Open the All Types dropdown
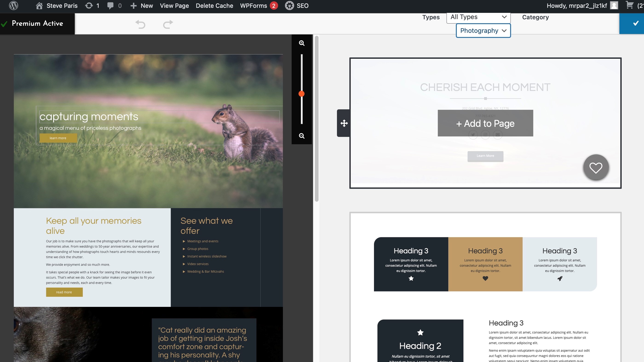This screenshot has width=644, height=362. (478, 17)
